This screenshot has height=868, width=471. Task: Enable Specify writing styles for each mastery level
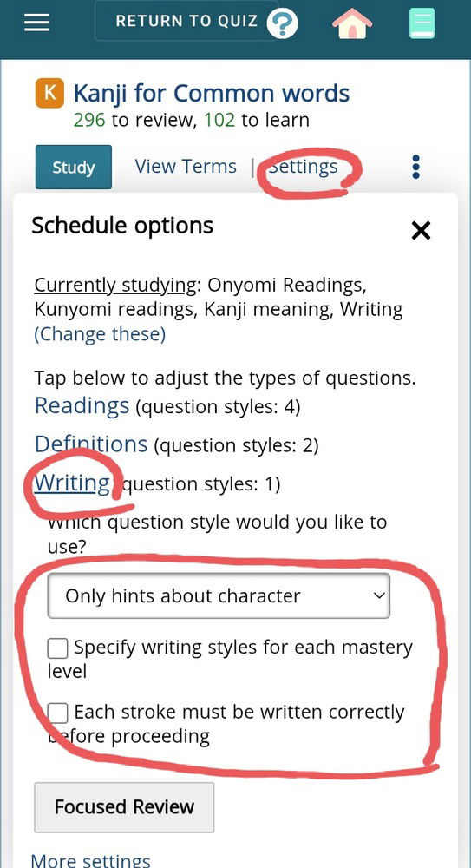coord(57,648)
